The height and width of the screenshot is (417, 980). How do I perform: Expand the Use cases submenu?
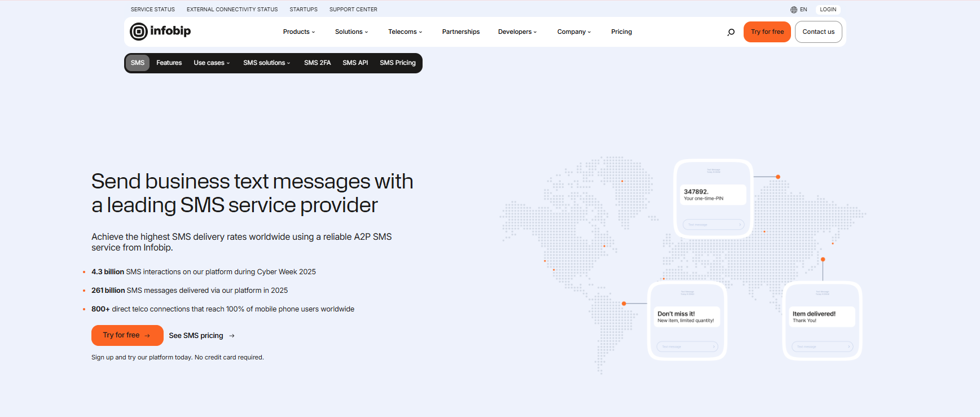click(x=212, y=63)
